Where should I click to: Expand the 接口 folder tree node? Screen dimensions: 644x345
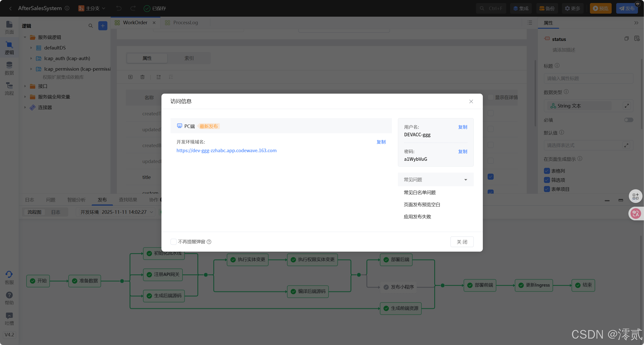tap(25, 86)
